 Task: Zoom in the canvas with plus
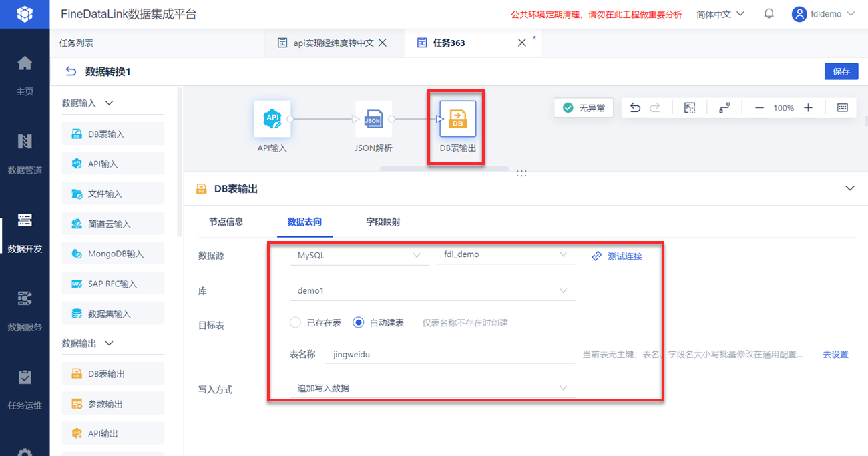(x=808, y=107)
